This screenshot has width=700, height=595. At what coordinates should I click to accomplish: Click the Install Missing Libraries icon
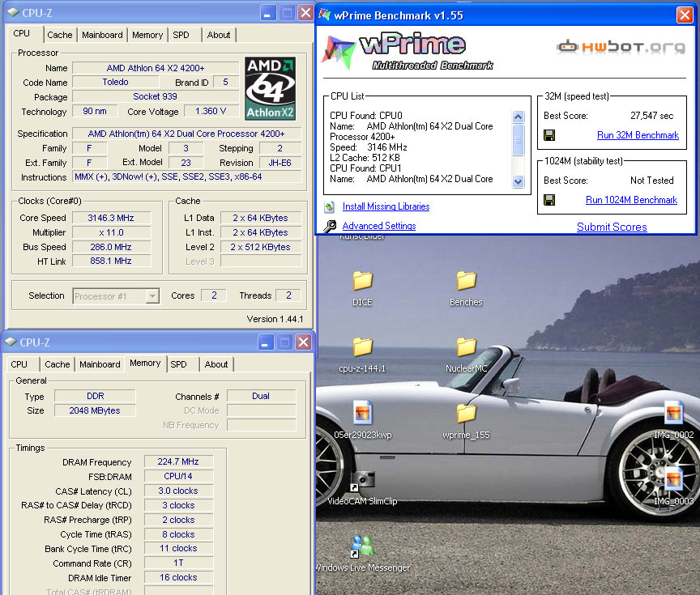pyautogui.click(x=330, y=206)
